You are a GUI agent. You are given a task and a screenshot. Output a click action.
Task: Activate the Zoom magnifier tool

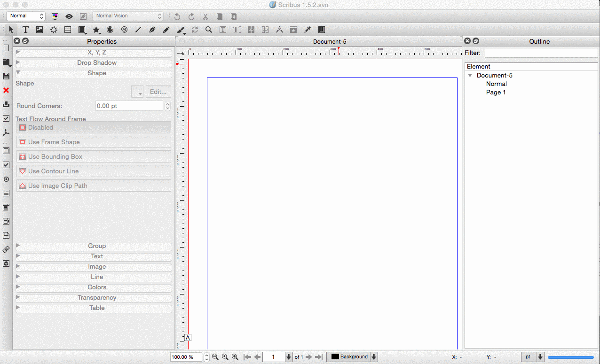pyautogui.click(x=208, y=30)
